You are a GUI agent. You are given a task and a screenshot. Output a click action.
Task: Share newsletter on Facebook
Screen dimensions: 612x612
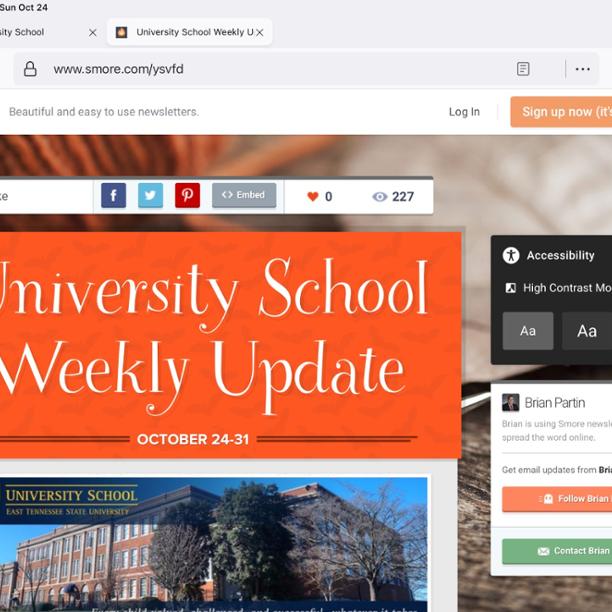pos(113,196)
